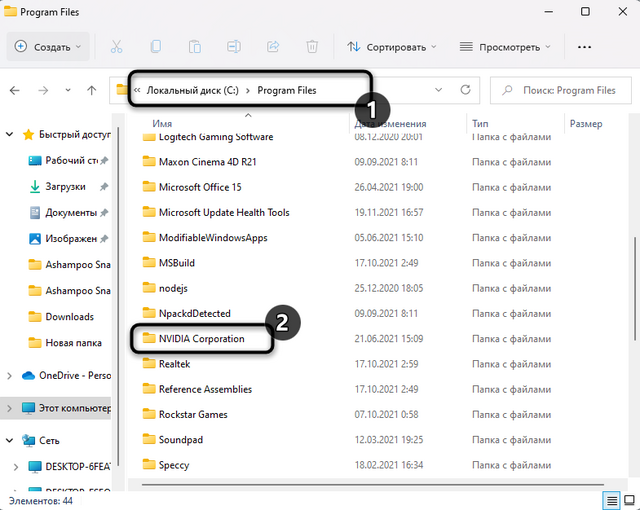The height and width of the screenshot is (510, 640).
Task: Open the Сортировать sort dropdown
Action: pos(392,47)
